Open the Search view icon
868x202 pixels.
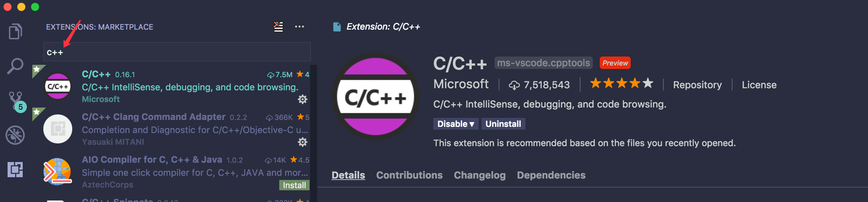[x=15, y=66]
